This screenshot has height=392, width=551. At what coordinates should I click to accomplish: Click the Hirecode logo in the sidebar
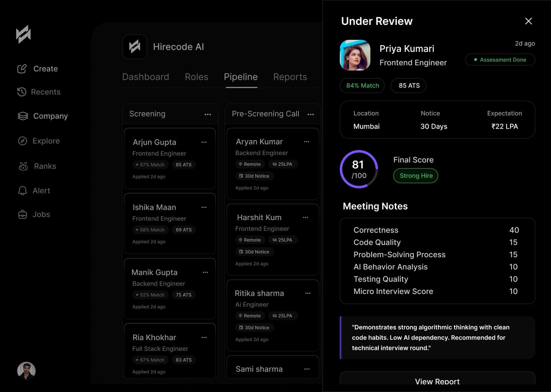click(x=23, y=34)
